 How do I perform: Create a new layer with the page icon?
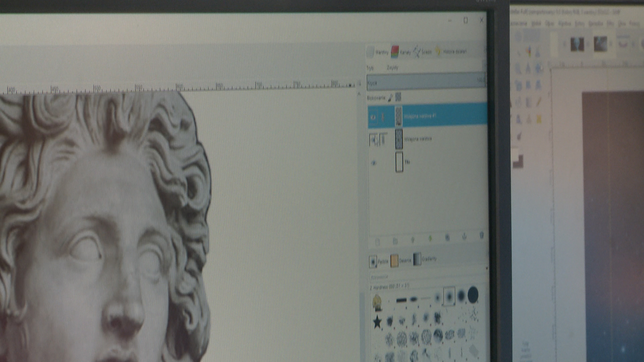(378, 242)
